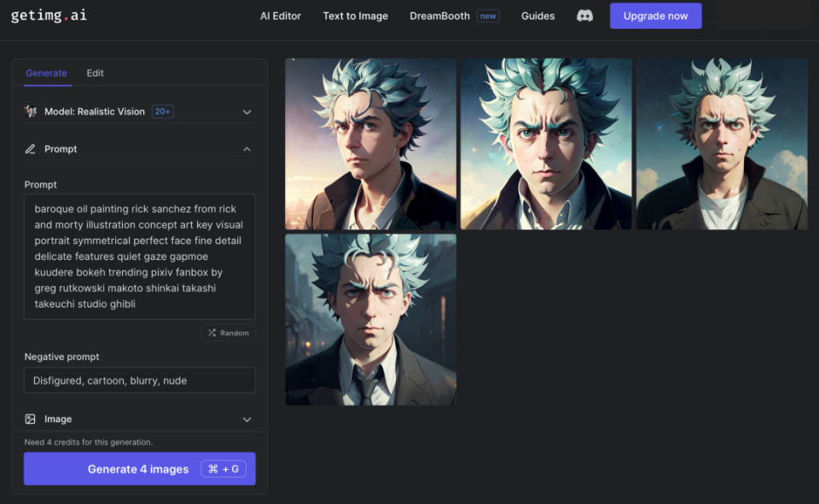Open AI Editor in top navigation
The width and height of the screenshot is (819, 504).
tap(281, 16)
